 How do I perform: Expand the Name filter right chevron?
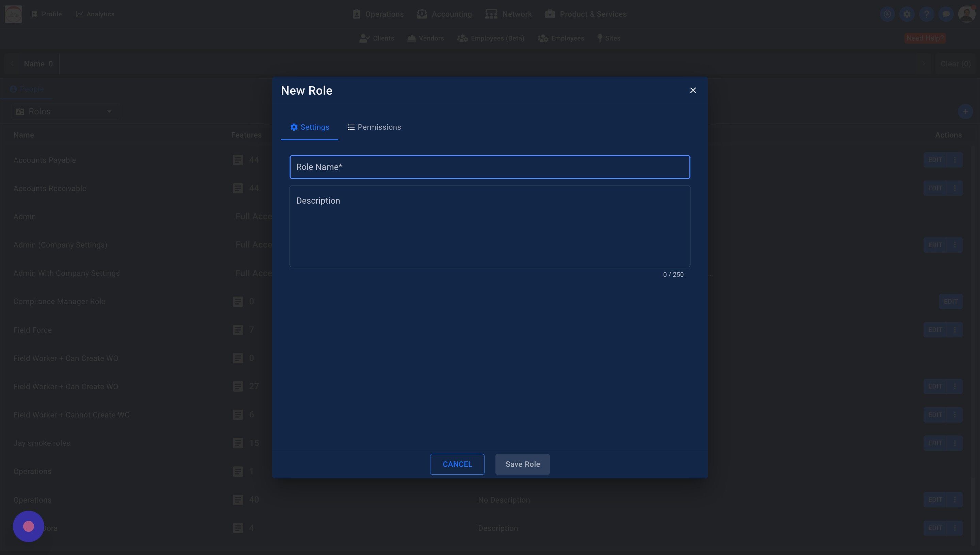pyautogui.click(x=923, y=64)
